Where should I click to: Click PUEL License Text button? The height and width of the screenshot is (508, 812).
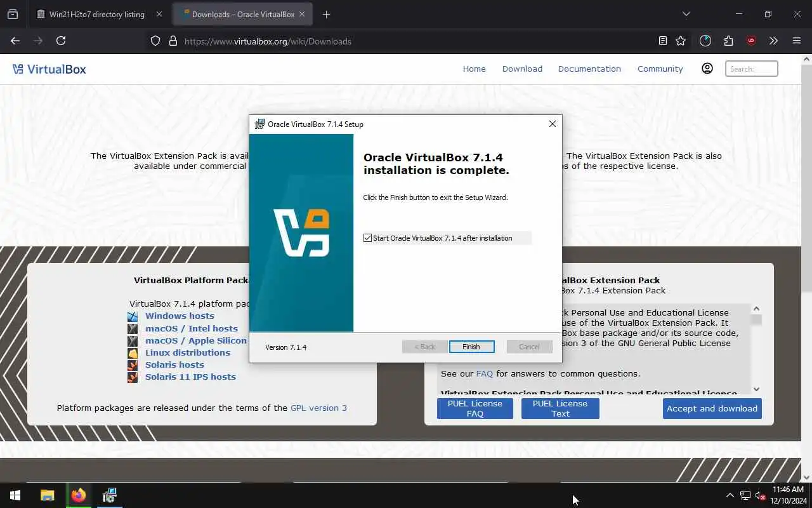tap(560, 408)
